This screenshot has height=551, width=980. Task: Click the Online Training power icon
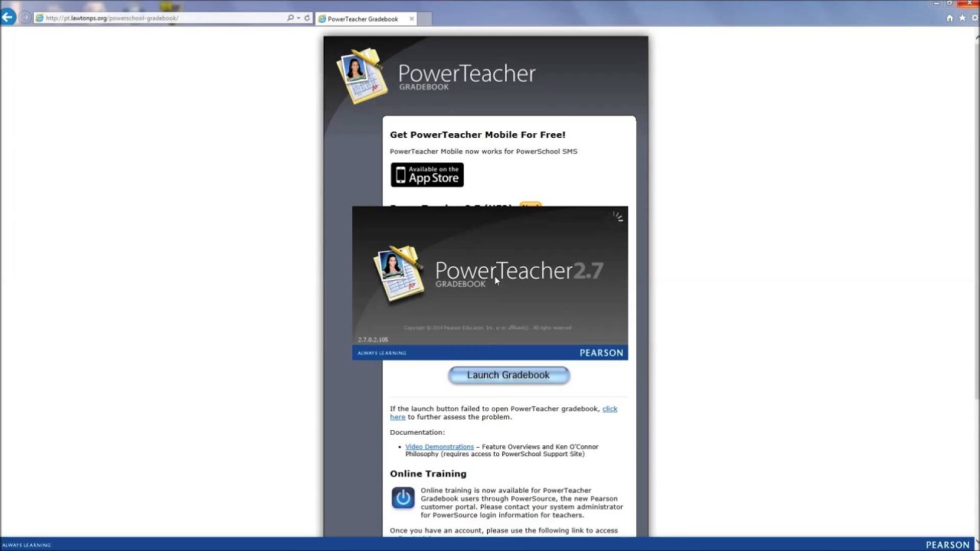[x=403, y=498]
